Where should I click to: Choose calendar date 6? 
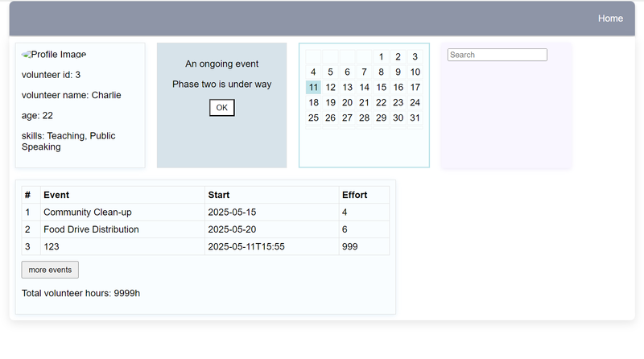(x=347, y=72)
